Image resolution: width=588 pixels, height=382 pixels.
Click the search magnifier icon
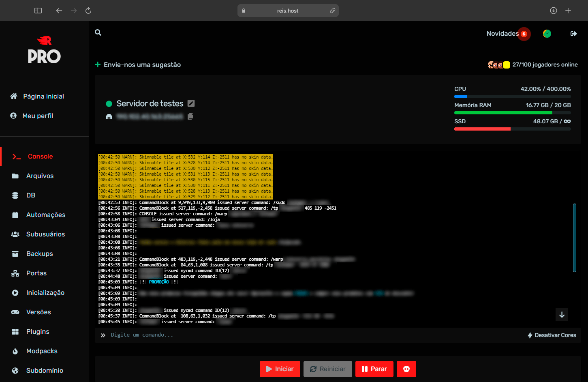pos(98,32)
